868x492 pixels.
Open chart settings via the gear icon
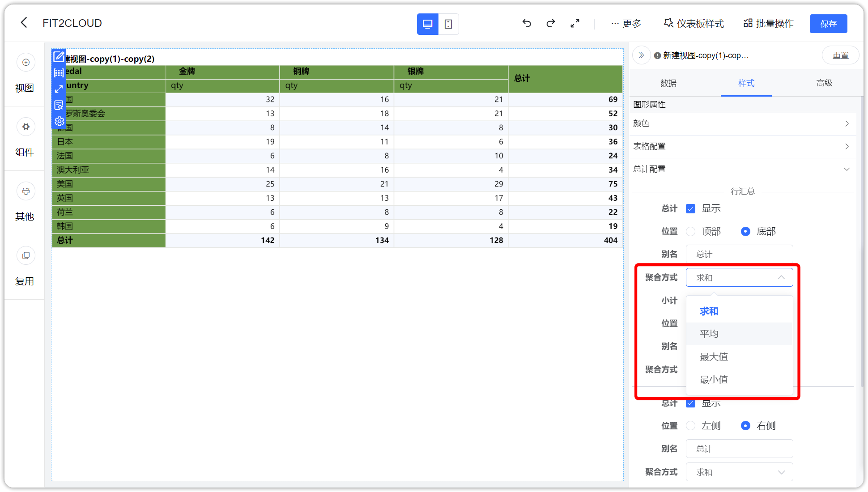[x=58, y=121]
